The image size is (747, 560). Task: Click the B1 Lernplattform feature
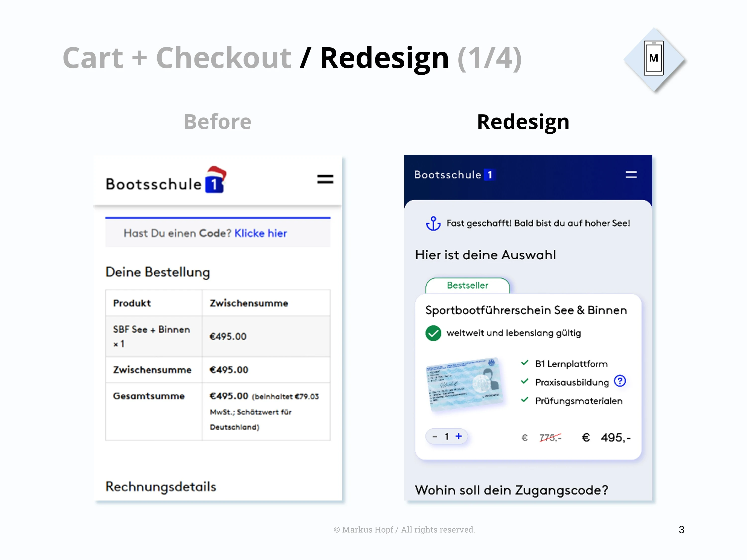(x=571, y=364)
